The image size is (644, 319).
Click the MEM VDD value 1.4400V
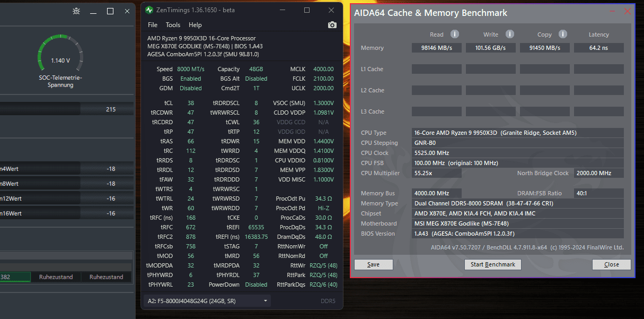tap(323, 141)
